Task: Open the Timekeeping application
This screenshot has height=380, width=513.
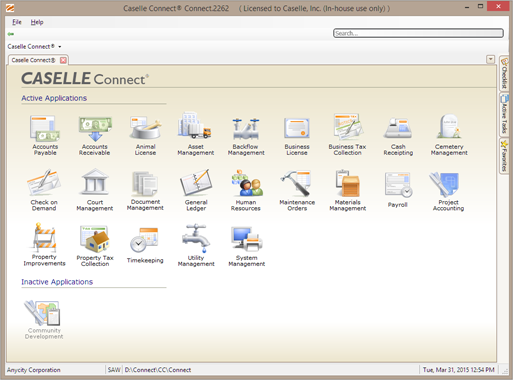Action: (x=145, y=245)
